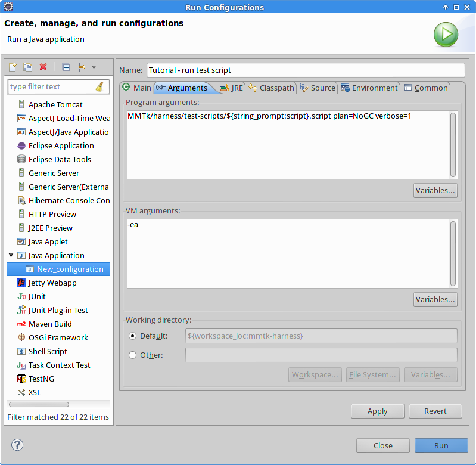Open Variables for Program arguments
Image resolution: width=476 pixels, height=465 pixels.
click(x=435, y=190)
